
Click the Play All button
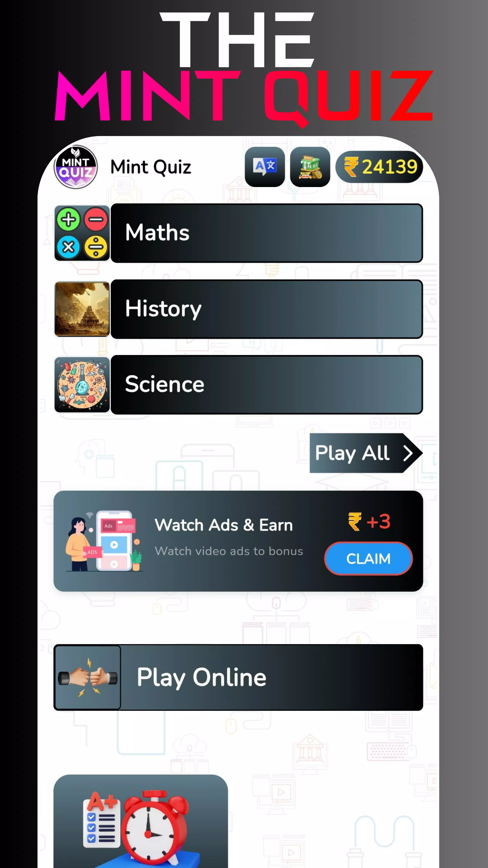366,453
